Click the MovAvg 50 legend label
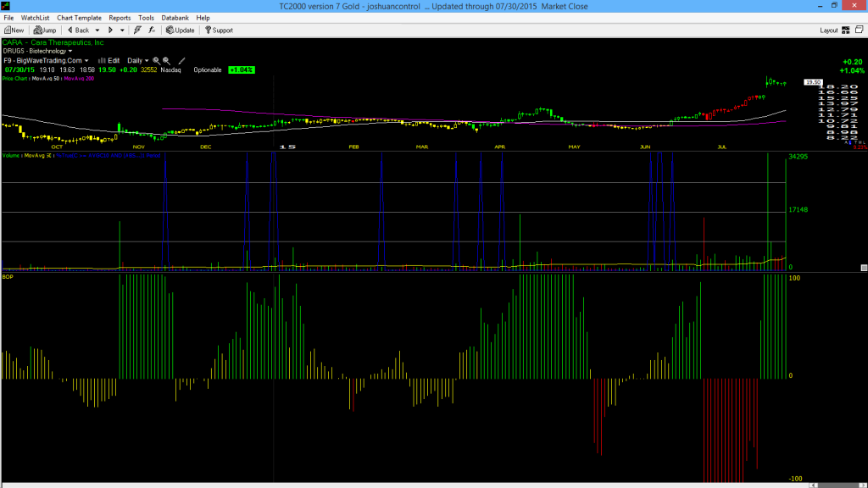868x488 pixels. coord(46,79)
